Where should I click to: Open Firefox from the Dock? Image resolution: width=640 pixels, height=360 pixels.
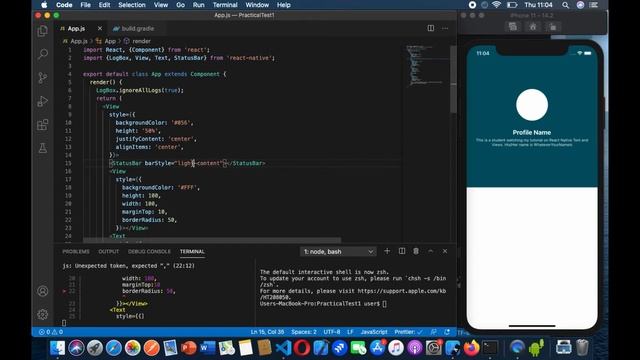tap(471, 348)
